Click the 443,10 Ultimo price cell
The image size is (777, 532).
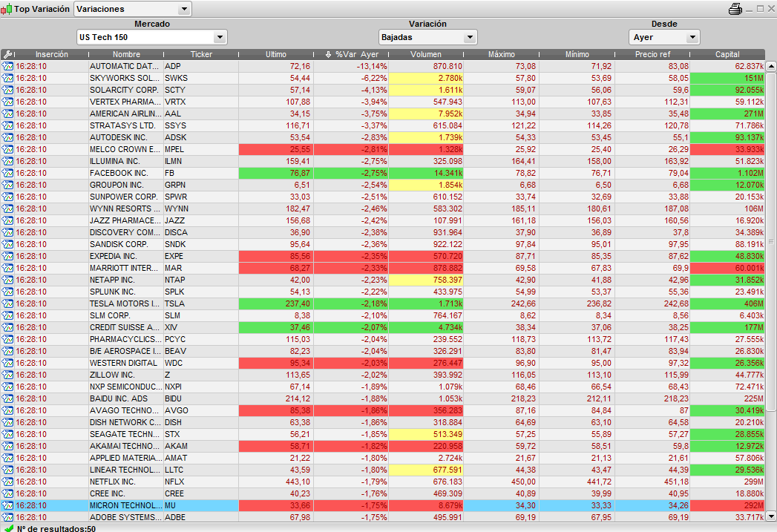(276, 482)
